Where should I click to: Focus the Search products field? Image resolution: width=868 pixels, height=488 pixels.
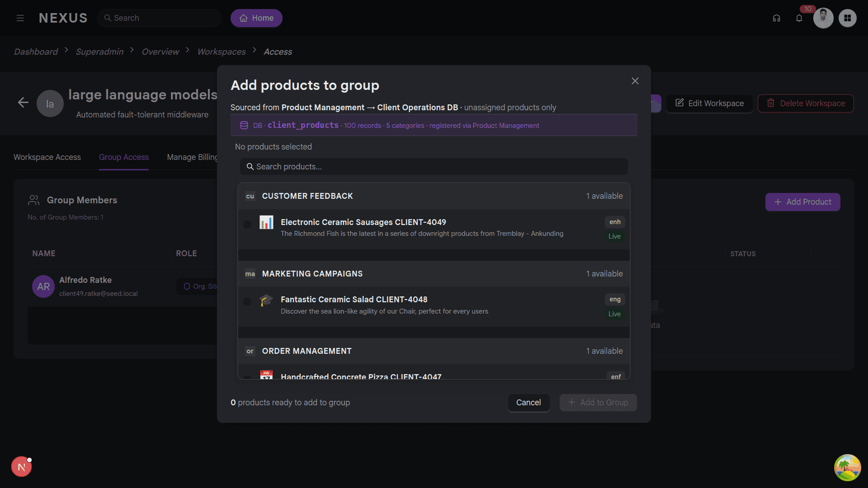[x=434, y=167]
